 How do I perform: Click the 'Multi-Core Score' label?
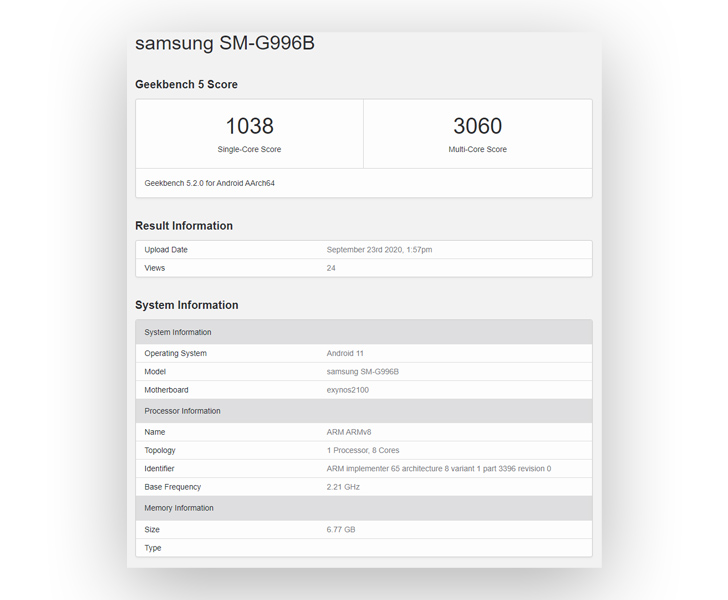pos(477,149)
